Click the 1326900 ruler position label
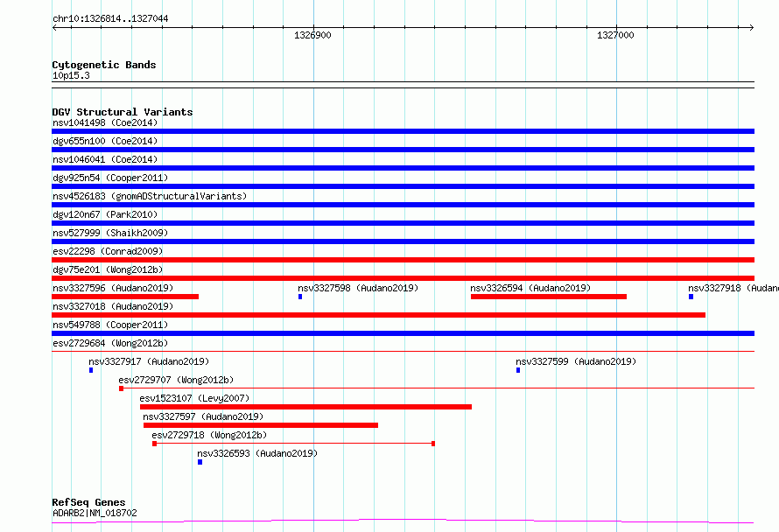 312,35
